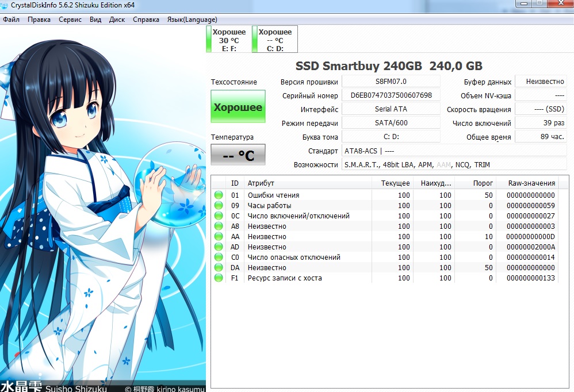The image size is (574, 392).
Task: Click green status dot for Часы работы
Action: [219, 206]
